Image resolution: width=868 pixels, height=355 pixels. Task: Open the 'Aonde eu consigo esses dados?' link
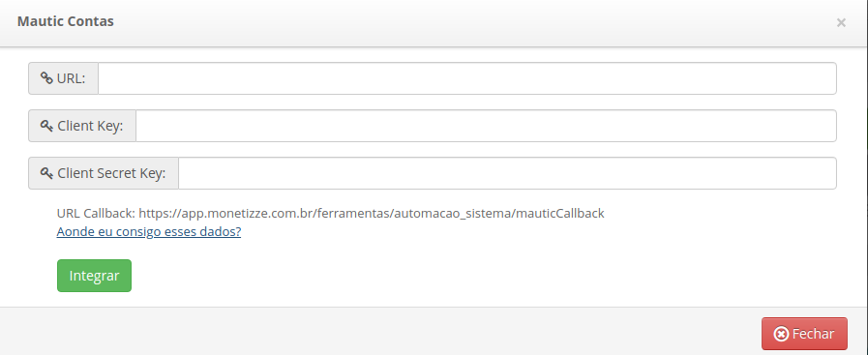[x=149, y=231]
